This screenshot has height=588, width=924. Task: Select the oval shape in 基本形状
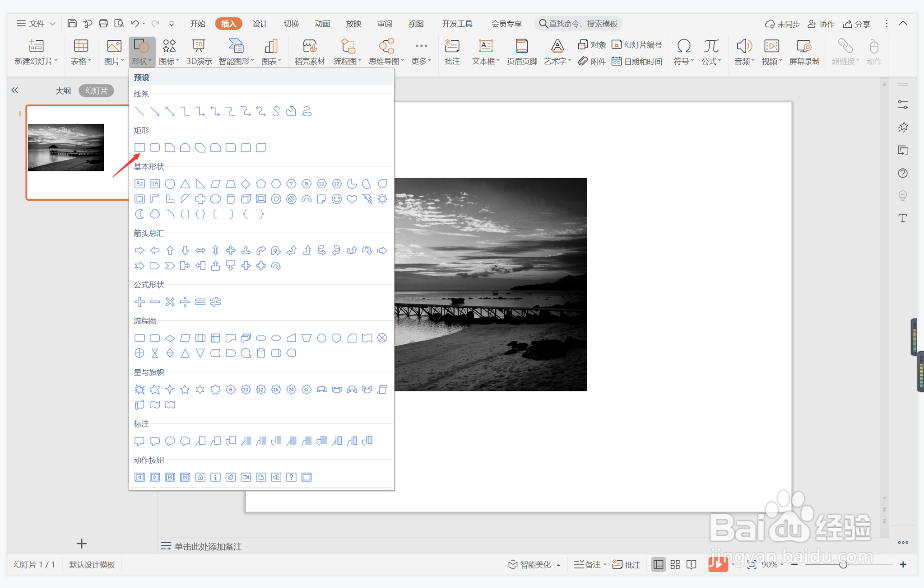[170, 184]
